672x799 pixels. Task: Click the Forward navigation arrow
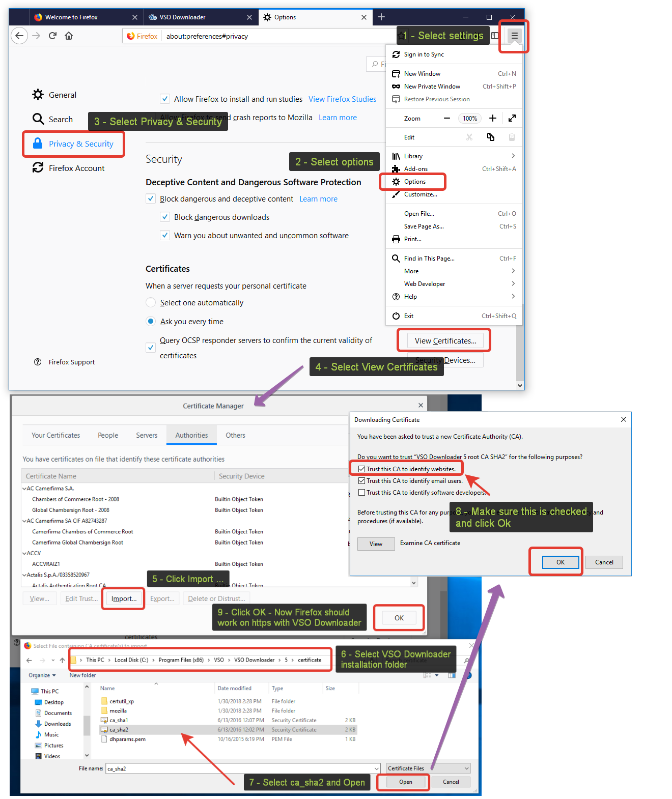[x=36, y=36]
